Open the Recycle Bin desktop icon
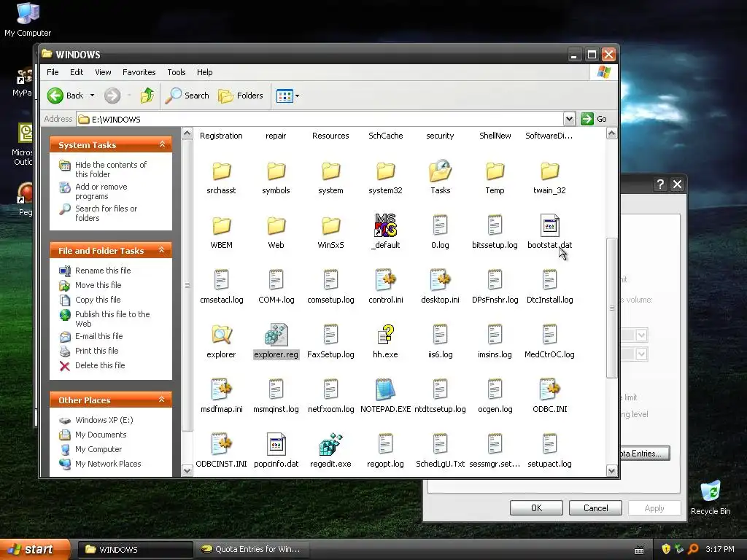This screenshot has width=747, height=560. [x=711, y=497]
